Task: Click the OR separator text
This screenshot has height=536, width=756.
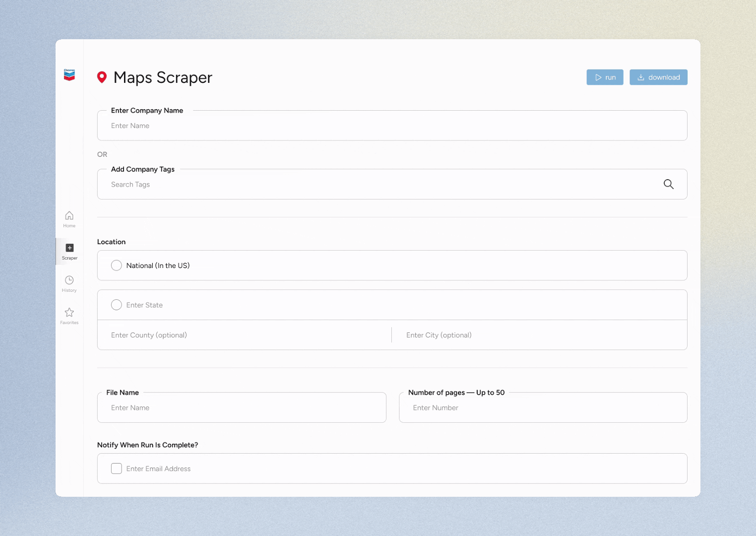Action: (x=102, y=154)
